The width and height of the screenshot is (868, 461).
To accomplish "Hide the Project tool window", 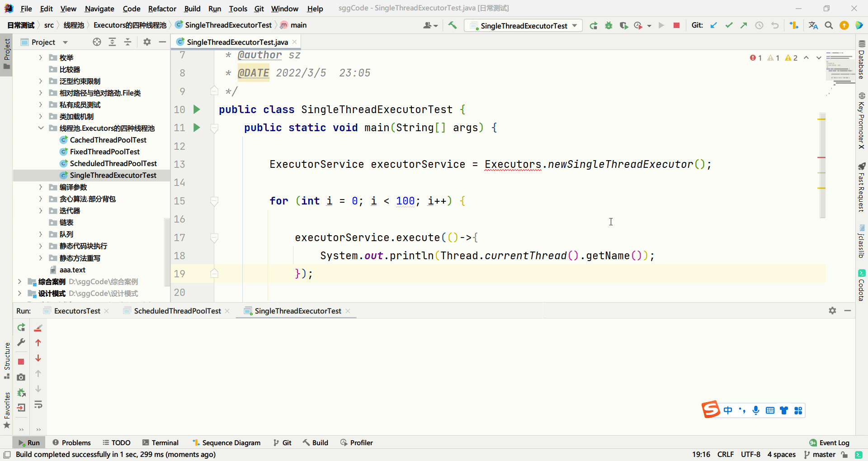I will click(x=162, y=42).
